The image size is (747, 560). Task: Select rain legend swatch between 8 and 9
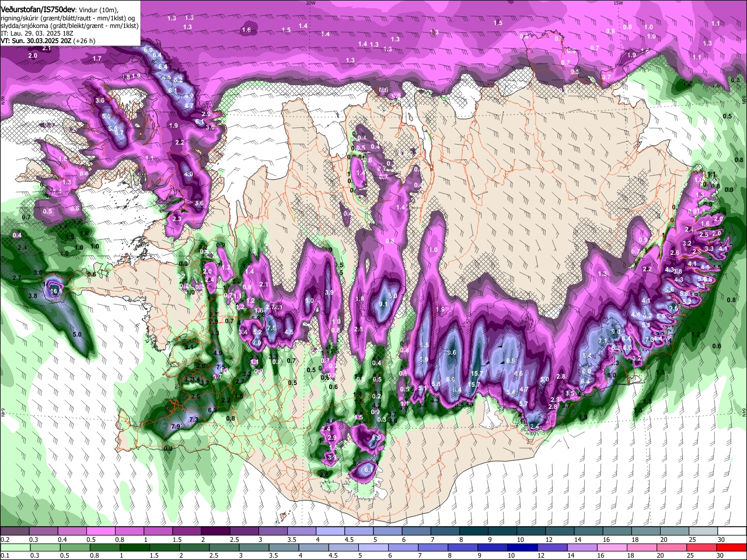coord(463,548)
